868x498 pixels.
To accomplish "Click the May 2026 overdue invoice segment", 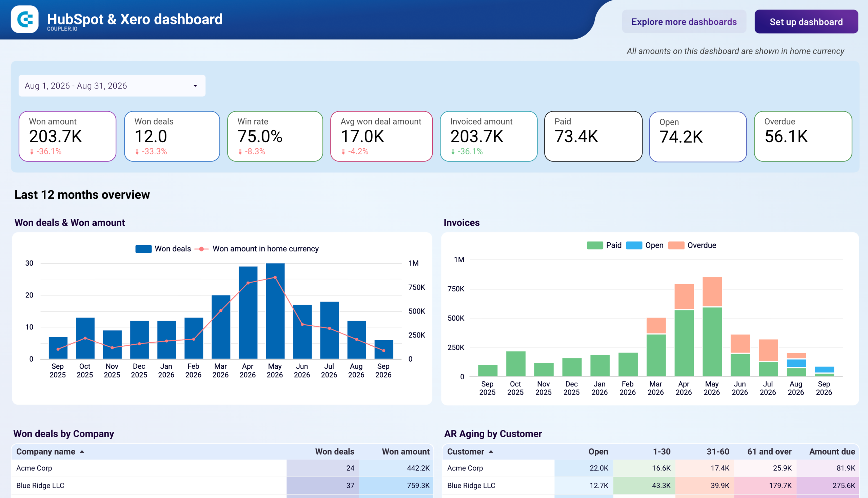I will 712,291.
